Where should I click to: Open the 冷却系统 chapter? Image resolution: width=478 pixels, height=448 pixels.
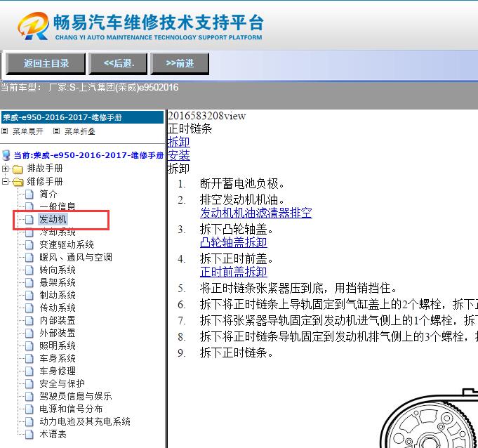click(x=58, y=232)
